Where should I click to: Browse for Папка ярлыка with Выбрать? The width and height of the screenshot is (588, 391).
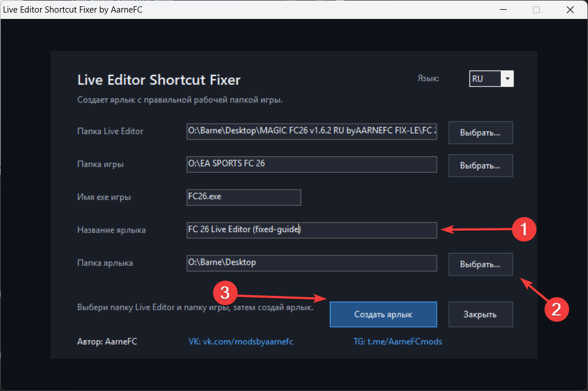click(480, 264)
